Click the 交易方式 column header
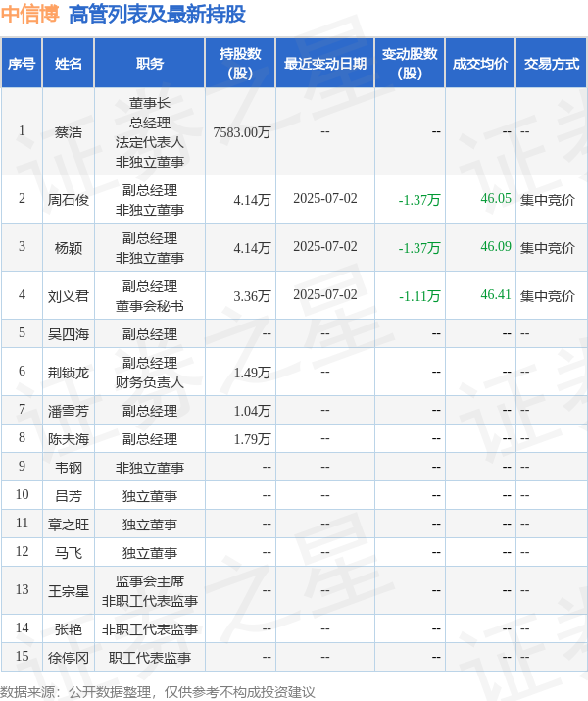 (x=551, y=63)
